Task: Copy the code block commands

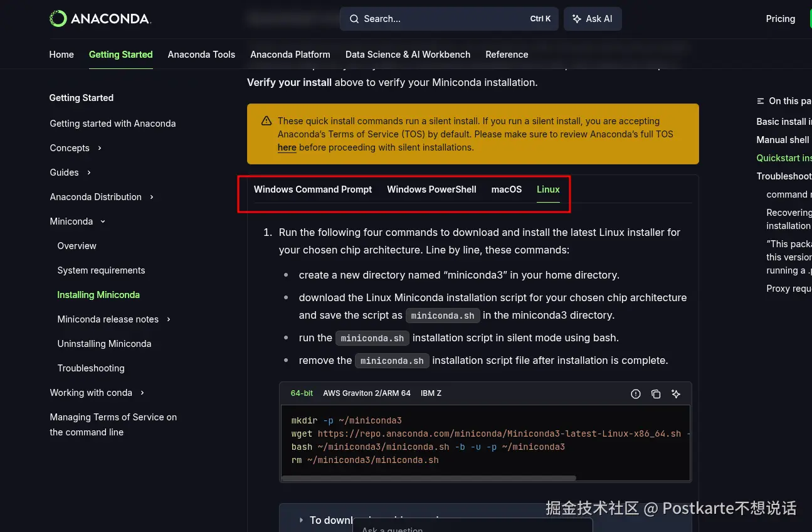Action: coord(656,394)
